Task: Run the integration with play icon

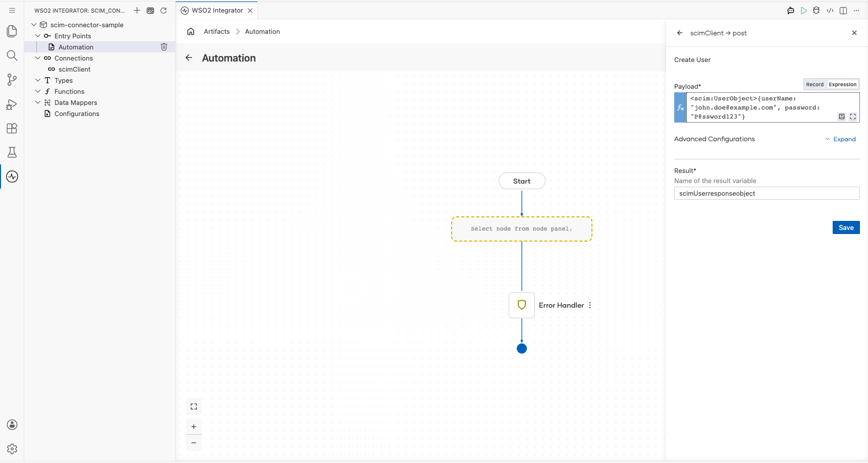Action: pos(804,11)
